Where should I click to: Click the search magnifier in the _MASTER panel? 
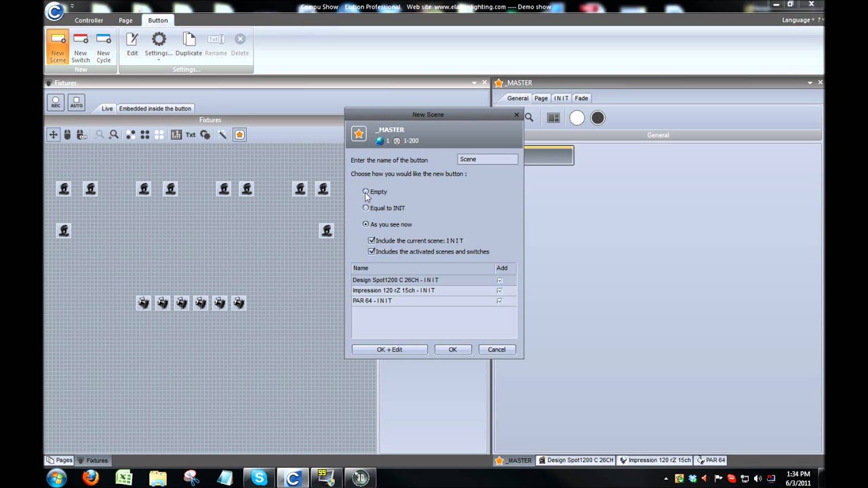coord(529,118)
